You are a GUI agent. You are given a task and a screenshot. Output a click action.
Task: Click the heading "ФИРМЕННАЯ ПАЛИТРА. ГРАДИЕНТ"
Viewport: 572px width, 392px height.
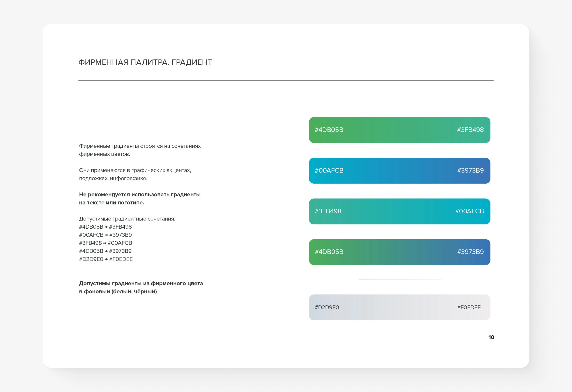click(x=145, y=62)
